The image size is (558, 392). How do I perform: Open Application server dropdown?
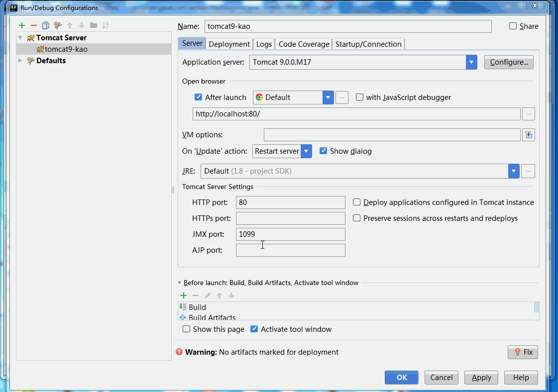coord(471,62)
